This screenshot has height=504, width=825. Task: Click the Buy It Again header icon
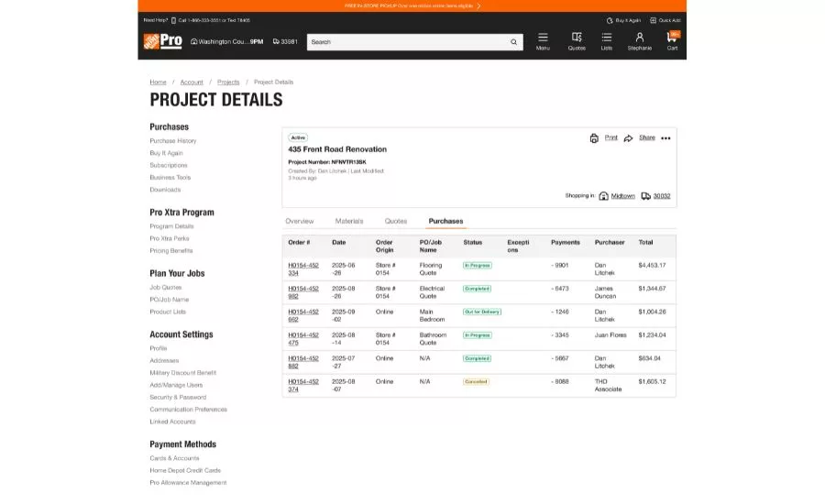(610, 20)
